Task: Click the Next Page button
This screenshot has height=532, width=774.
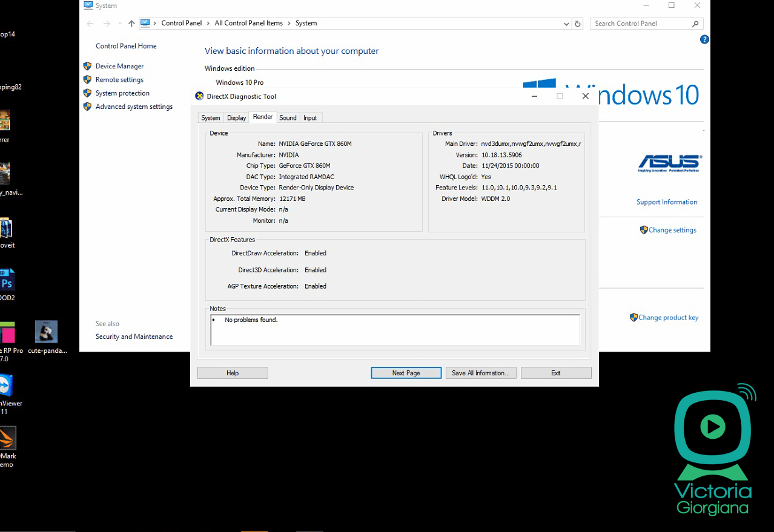Action: [406, 373]
